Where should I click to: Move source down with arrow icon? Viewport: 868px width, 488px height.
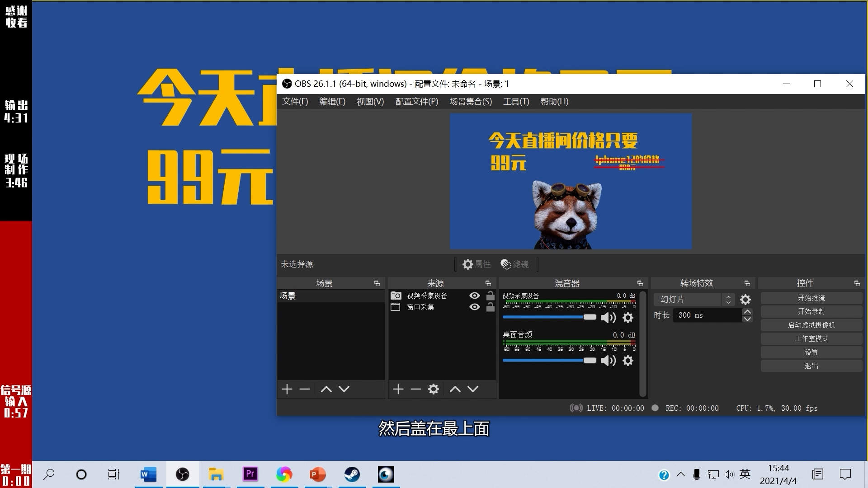pos(473,389)
